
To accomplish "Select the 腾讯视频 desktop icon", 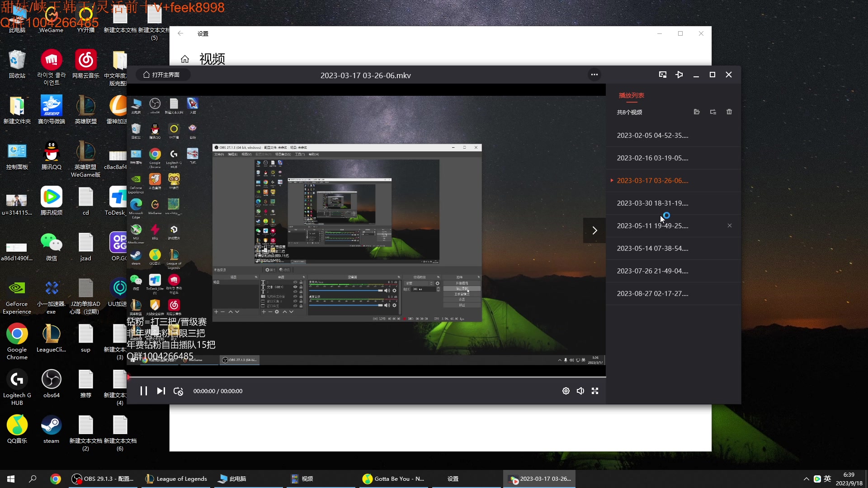I will tap(52, 201).
